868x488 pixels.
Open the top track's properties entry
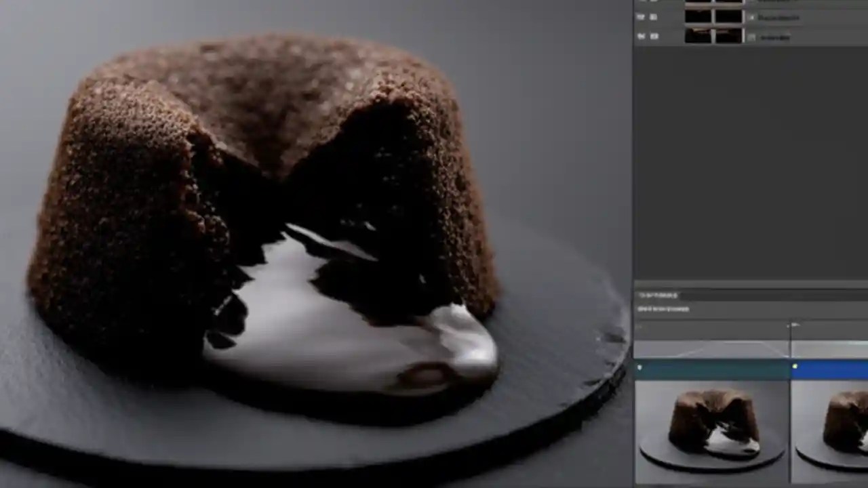click(x=780, y=1)
